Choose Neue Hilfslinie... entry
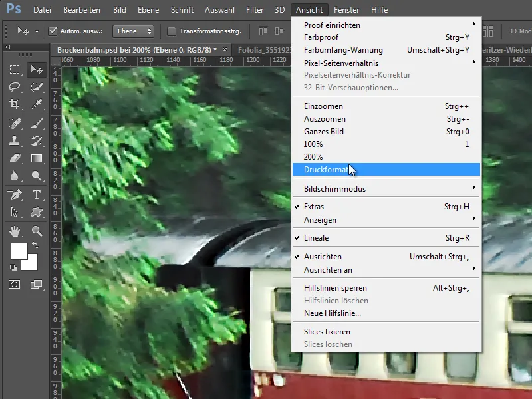 386,313
